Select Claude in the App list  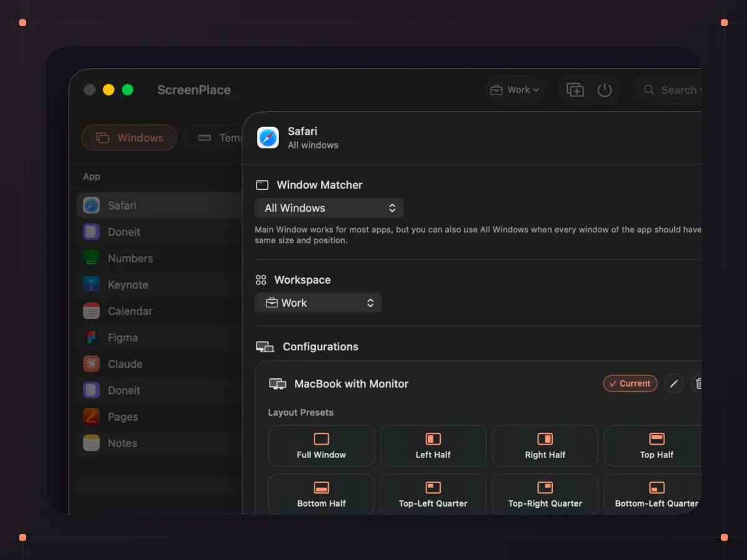(159, 364)
